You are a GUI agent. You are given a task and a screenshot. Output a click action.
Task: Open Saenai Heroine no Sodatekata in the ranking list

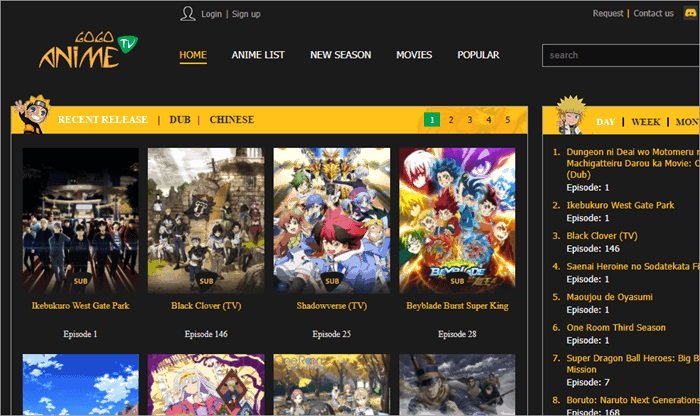coord(633,266)
